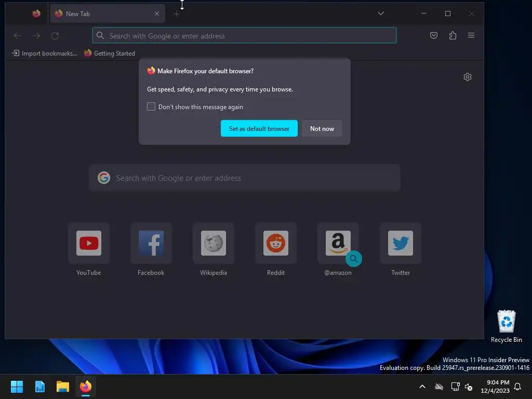Open File Explorer from taskbar
Image resolution: width=532 pixels, height=399 pixels.
click(63, 387)
